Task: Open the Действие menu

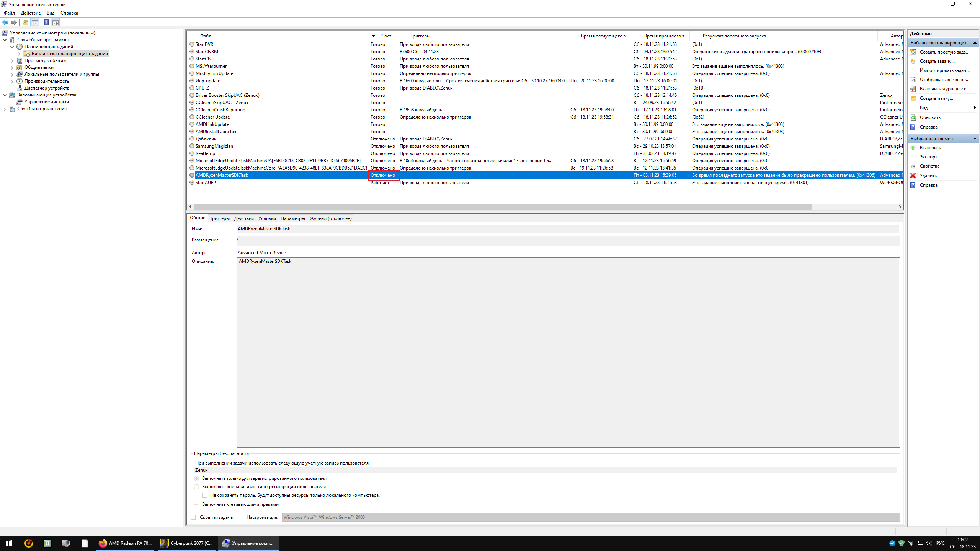Action: [x=31, y=13]
